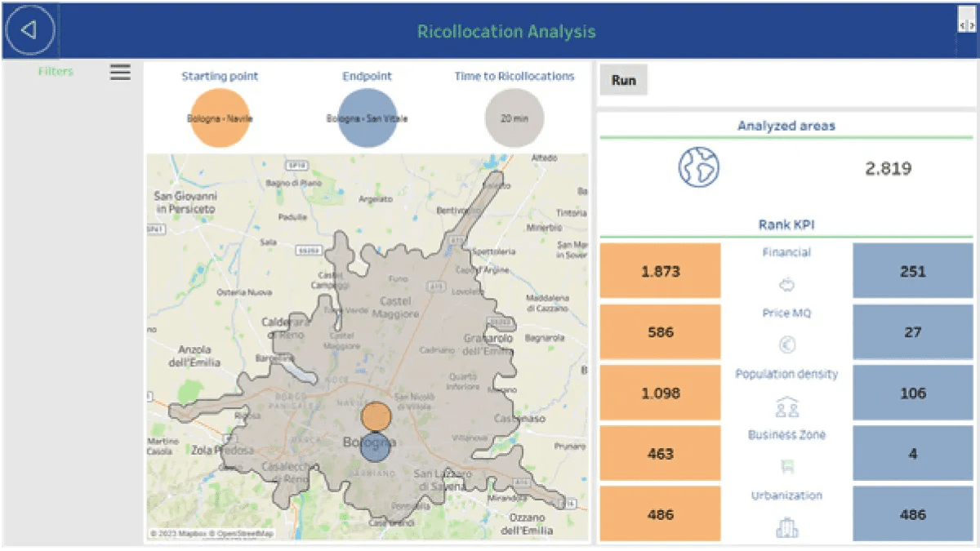Click the Urbanization buildings icon

(x=787, y=527)
